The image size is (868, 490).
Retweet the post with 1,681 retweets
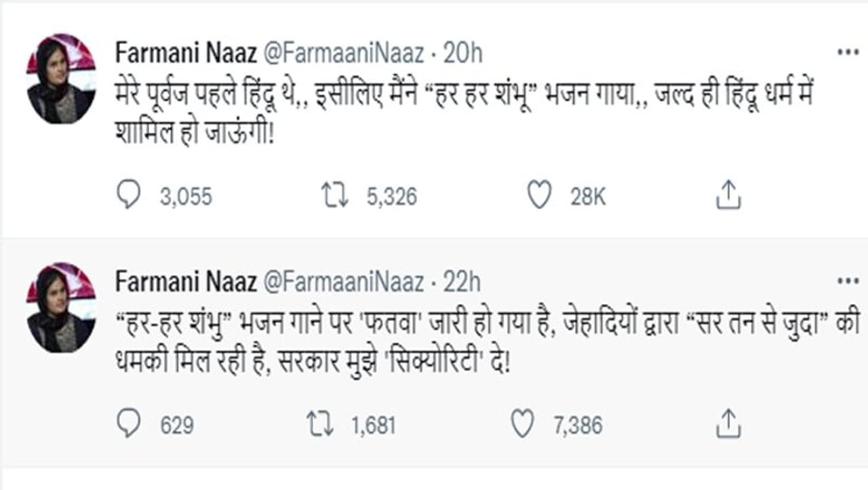point(320,425)
